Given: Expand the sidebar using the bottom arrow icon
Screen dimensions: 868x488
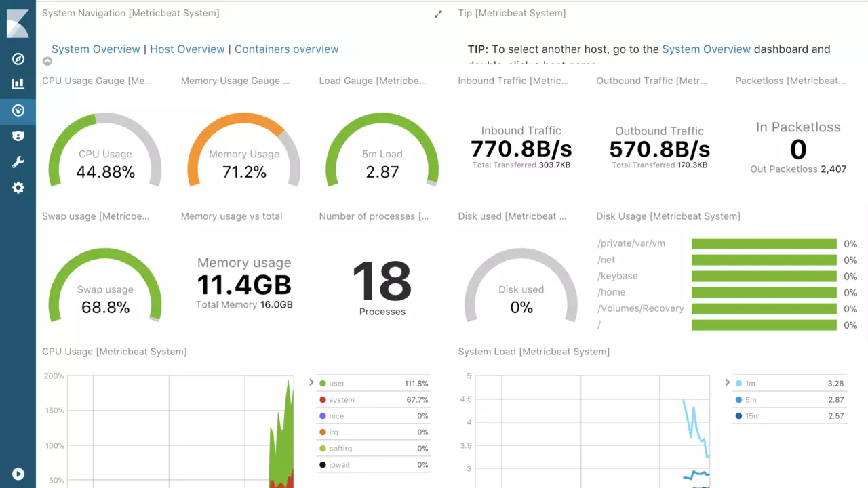Looking at the screenshot, I should coord(18,474).
